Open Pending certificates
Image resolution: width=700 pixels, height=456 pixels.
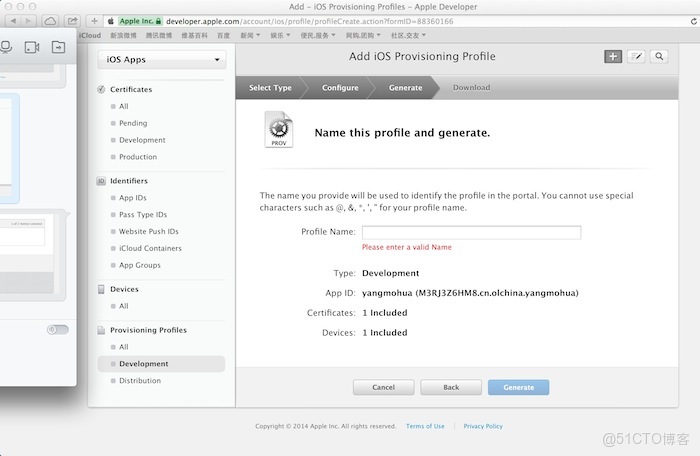(133, 123)
